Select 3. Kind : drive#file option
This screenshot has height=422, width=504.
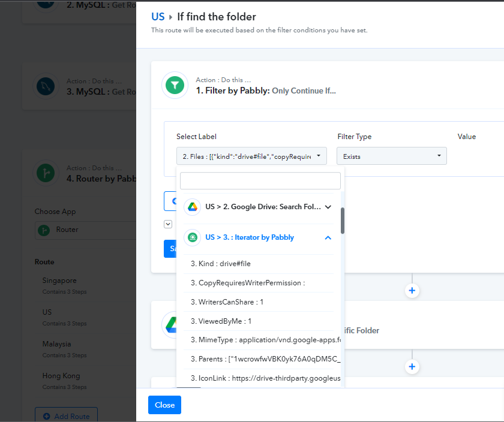click(x=259, y=264)
